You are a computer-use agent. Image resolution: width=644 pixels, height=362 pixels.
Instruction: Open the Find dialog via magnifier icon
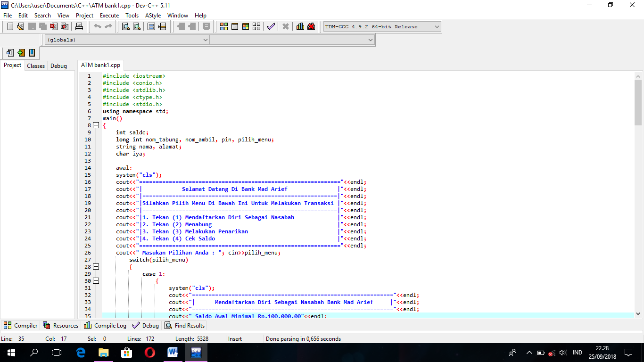coord(126,26)
